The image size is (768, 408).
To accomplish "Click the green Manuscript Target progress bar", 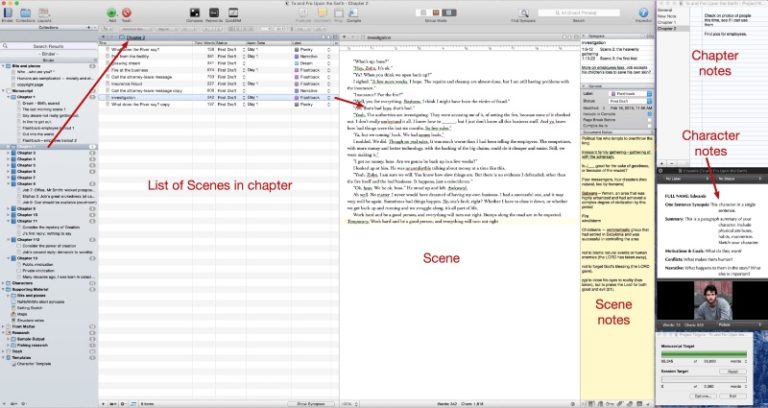I will tap(704, 354).
